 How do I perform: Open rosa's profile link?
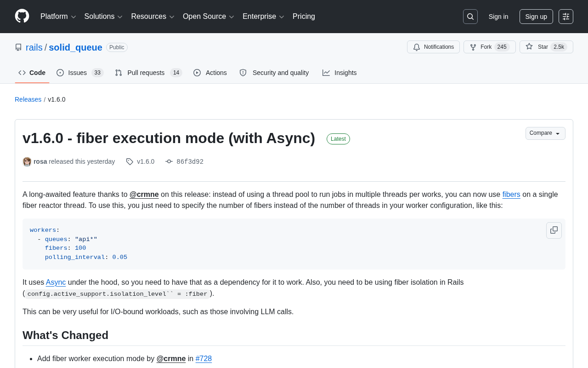40,161
